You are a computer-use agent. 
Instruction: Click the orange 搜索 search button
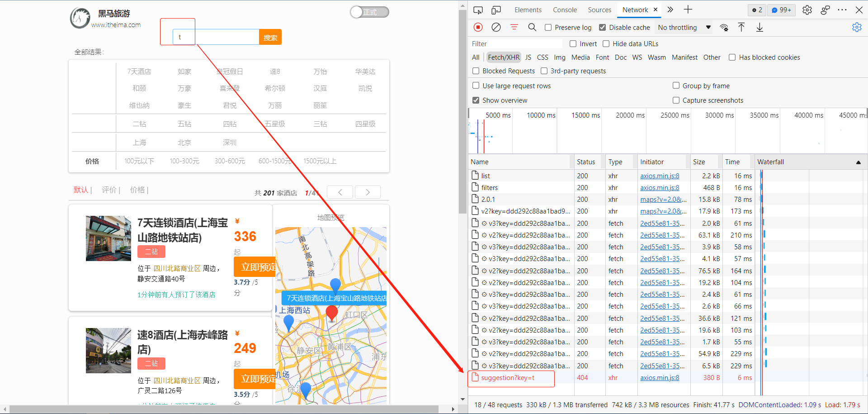pos(270,37)
